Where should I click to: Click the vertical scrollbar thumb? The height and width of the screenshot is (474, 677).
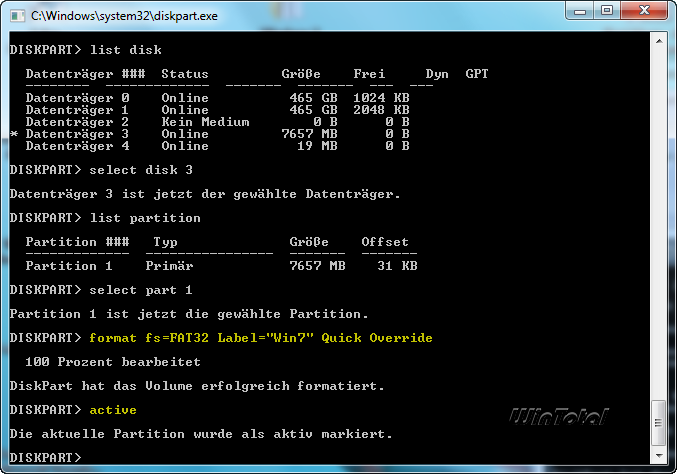coord(659,423)
